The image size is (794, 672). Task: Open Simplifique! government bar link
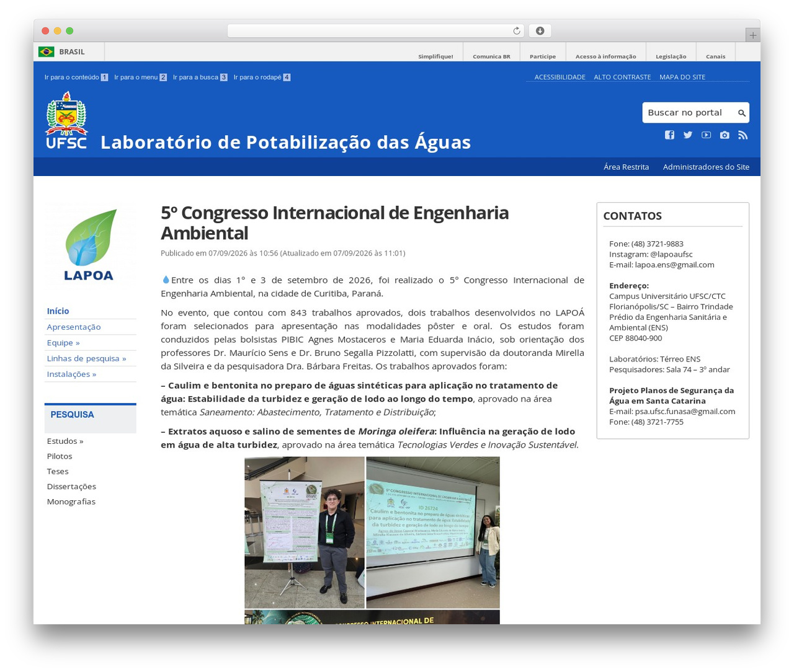coord(435,56)
